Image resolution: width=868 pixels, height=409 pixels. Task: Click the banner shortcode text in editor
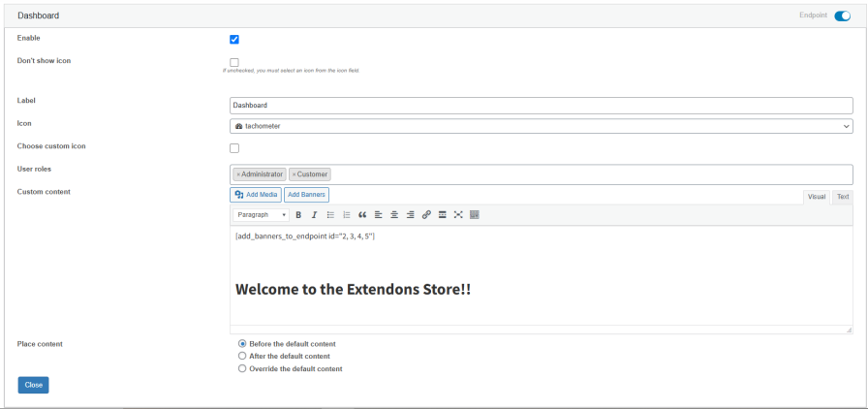(x=305, y=236)
